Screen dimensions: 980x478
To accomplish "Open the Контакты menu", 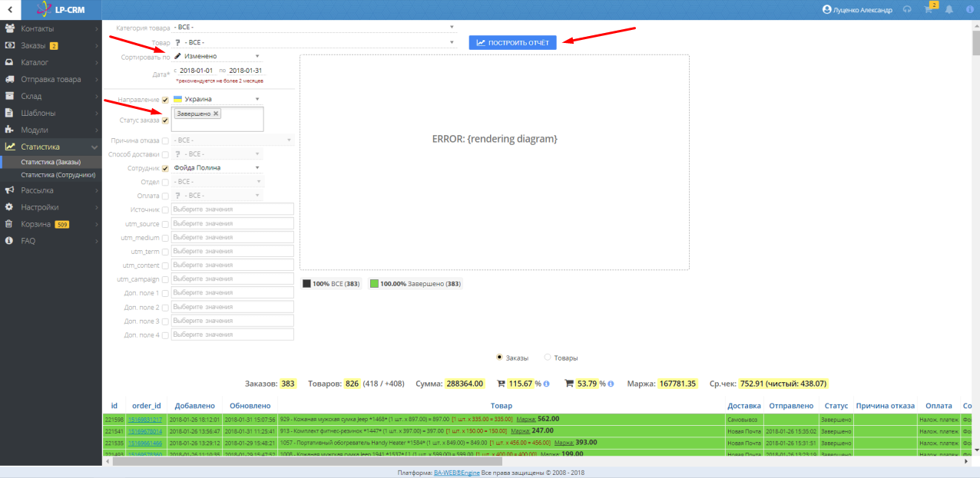I will coord(51,28).
